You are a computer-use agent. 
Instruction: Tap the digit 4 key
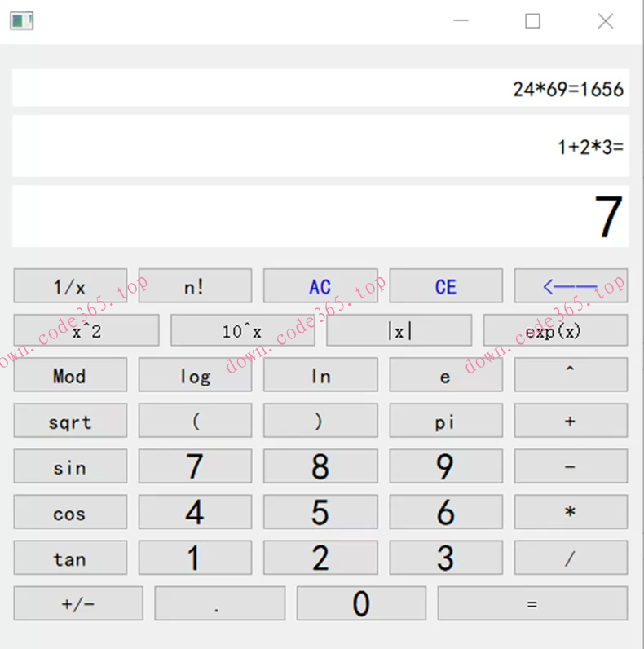coord(195,511)
